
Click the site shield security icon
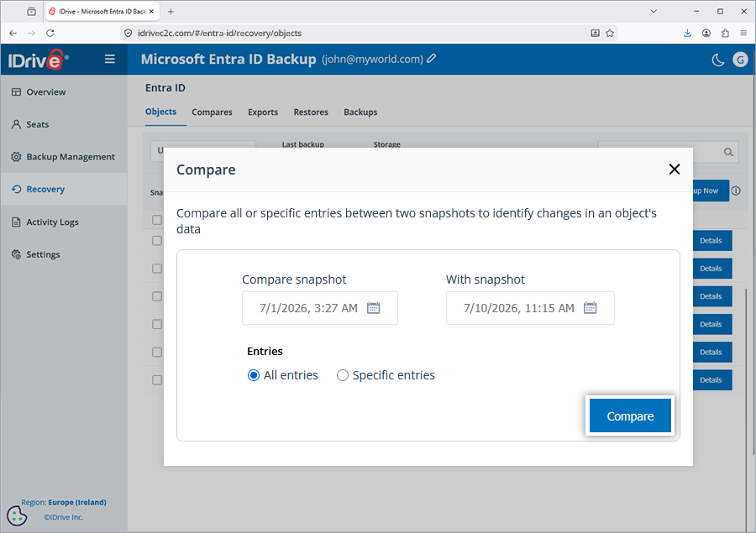pyautogui.click(x=128, y=34)
